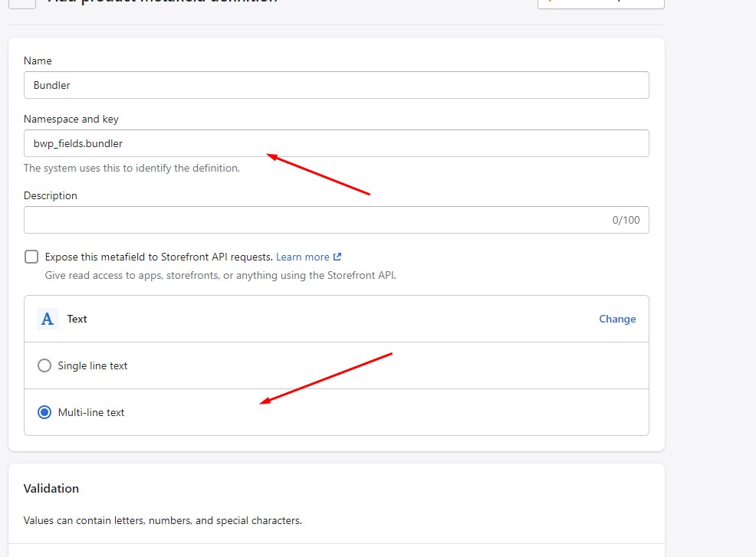
Task: Click the 'Namespace and key' field label
Action: 71,119
